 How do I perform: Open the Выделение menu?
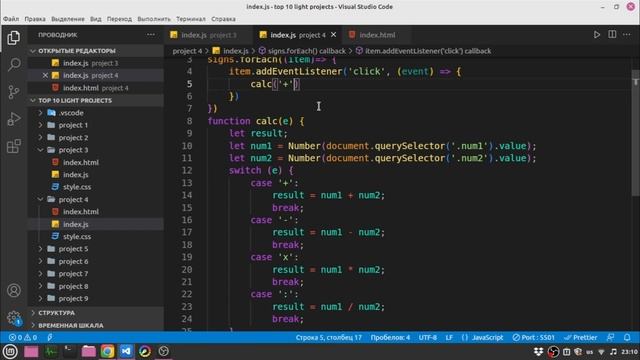[x=68, y=19]
